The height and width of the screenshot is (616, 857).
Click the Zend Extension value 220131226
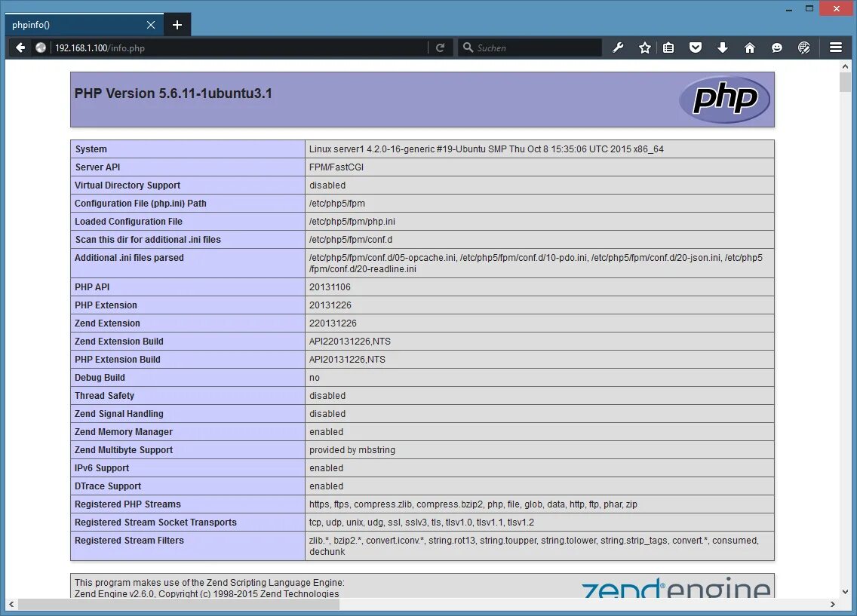332,323
